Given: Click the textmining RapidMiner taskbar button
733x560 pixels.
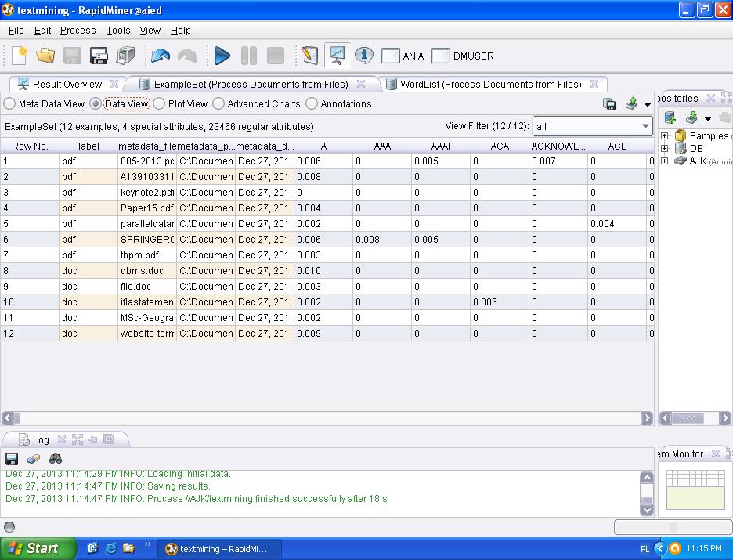Looking at the screenshot, I should (218, 549).
